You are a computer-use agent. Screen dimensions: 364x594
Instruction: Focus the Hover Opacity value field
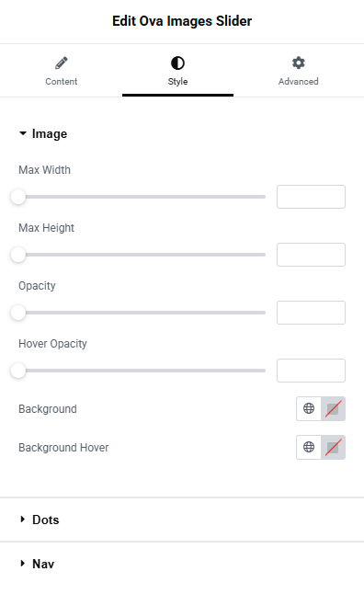point(311,371)
